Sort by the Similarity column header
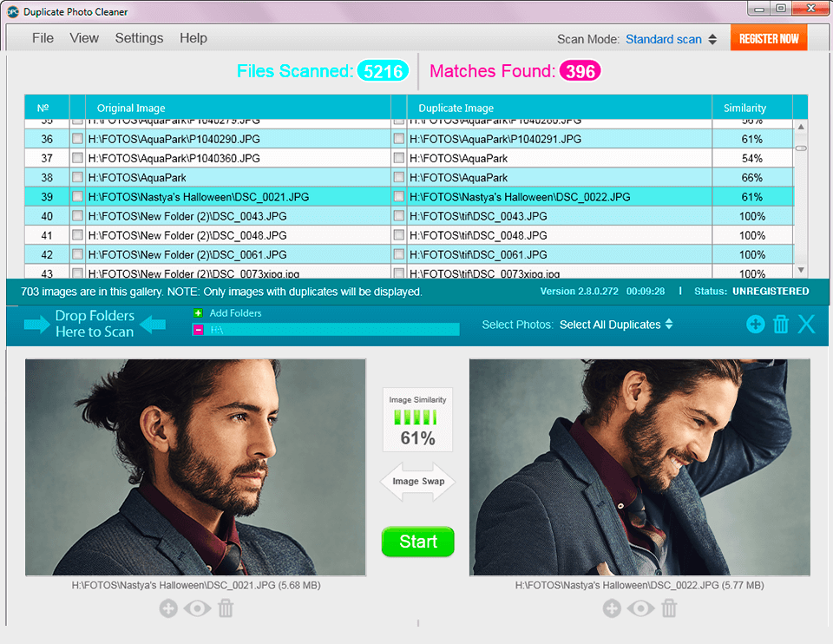 point(744,108)
